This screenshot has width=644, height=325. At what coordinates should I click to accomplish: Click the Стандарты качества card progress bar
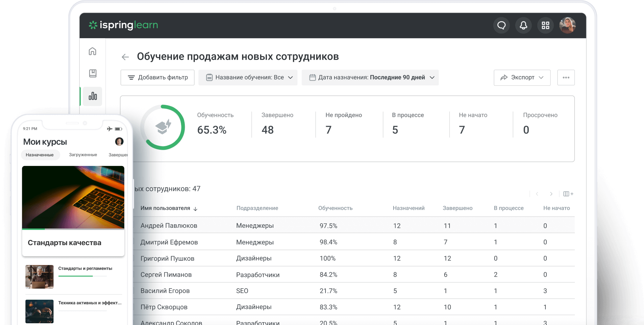coord(73,229)
